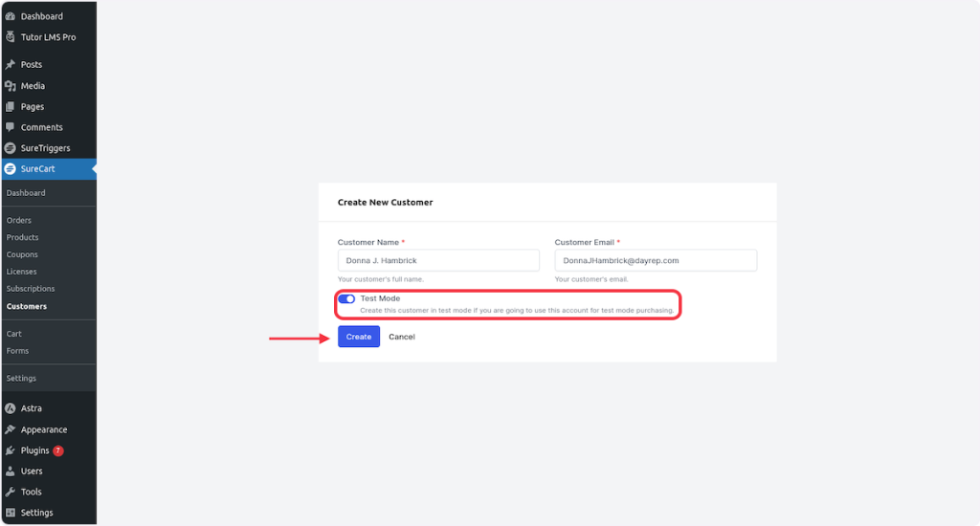Click the Create button
The width and height of the screenshot is (980, 526).
coord(359,337)
